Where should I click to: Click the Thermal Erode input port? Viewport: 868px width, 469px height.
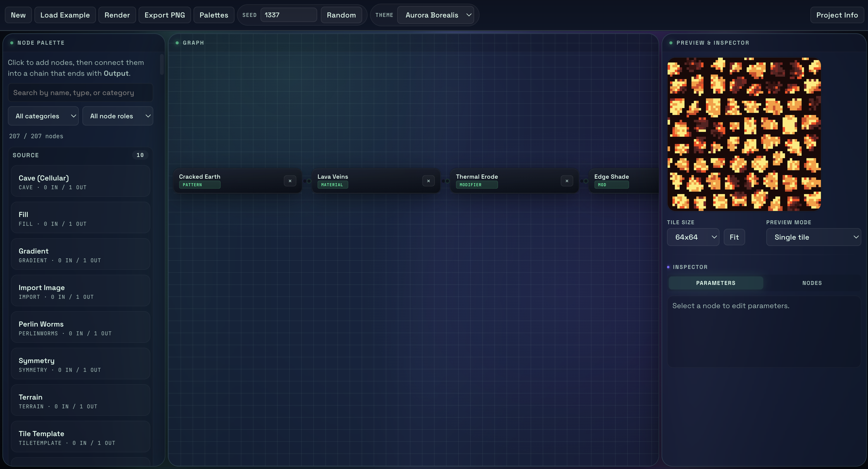point(448,181)
